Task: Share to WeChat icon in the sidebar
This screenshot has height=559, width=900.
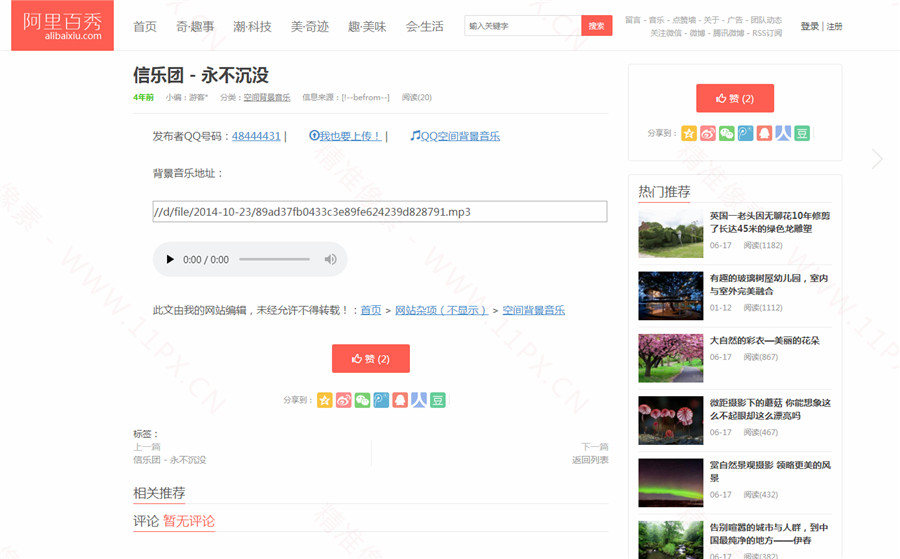Action: [x=727, y=133]
